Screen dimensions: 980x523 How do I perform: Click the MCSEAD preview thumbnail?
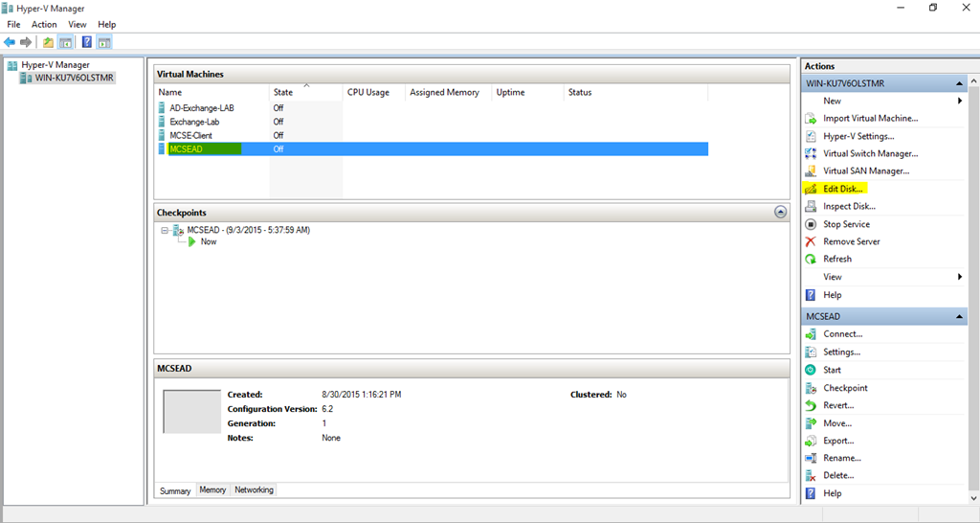coord(191,412)
